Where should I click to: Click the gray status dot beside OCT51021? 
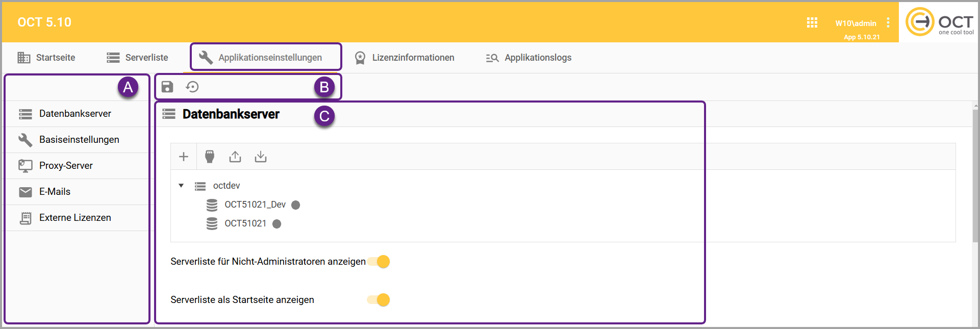pos(277,224)
